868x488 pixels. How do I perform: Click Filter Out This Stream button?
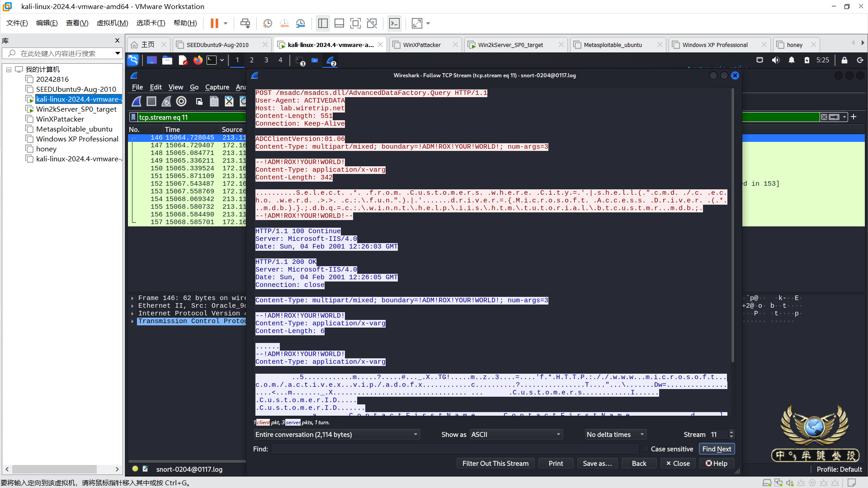point(495,464)
